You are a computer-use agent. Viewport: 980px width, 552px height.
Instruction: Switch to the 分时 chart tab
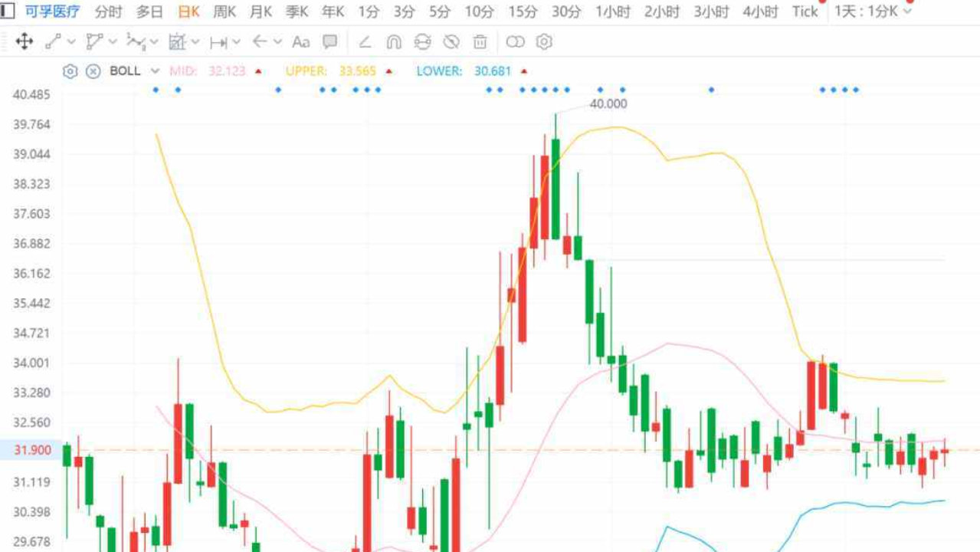(x=108, y=11)
